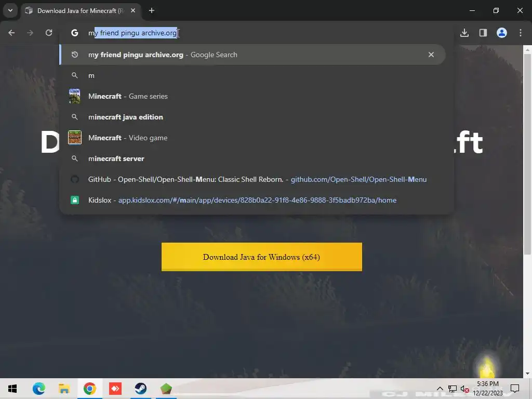Image resolution: width=532 pixels, height=399 pixels.
Task: Choose 'Minecraft - Video game' suggestion
Action: (252, 138)
